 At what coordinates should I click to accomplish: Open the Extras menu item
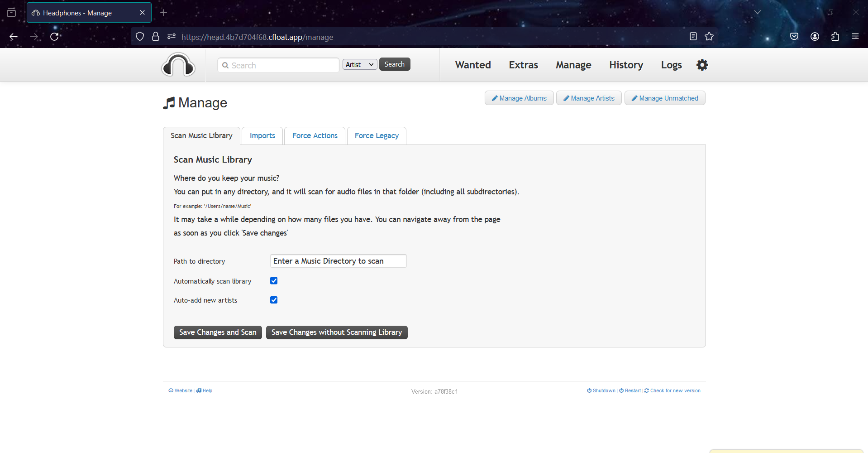coord(524,65)
